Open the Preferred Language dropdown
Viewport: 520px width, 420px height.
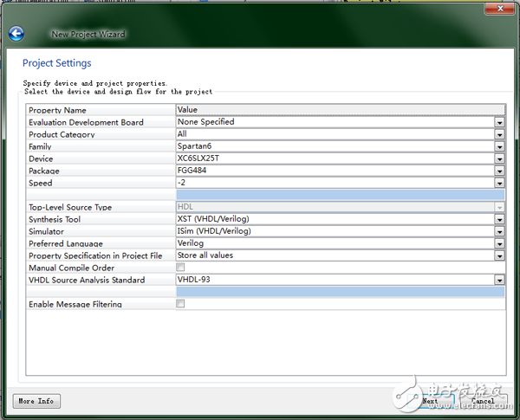point(499,243)
